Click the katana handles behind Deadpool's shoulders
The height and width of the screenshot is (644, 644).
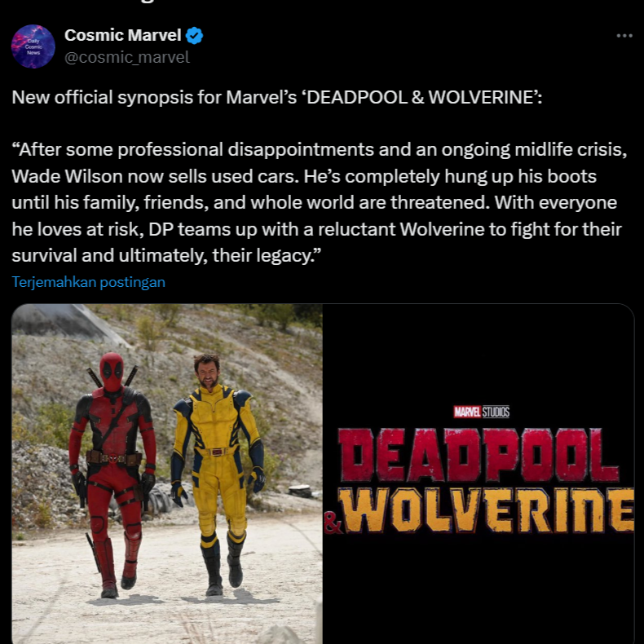coord(112,377)
